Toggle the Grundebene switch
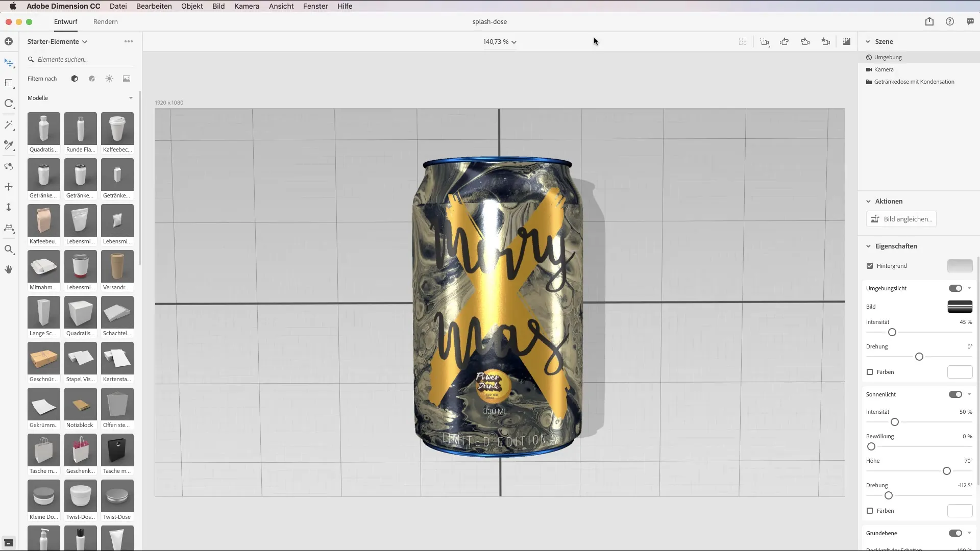This screenshot has height=551, width=980. point(955,533)
